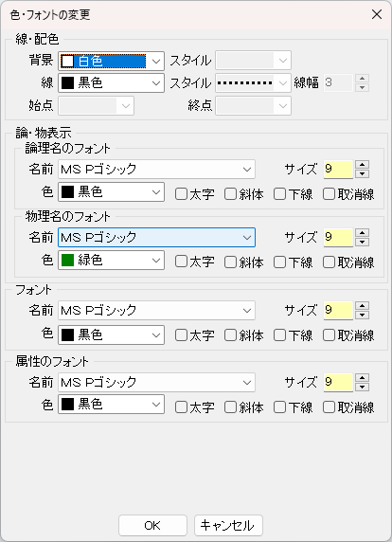Enable 下線 in the フォント section

(x=294, y=335)
